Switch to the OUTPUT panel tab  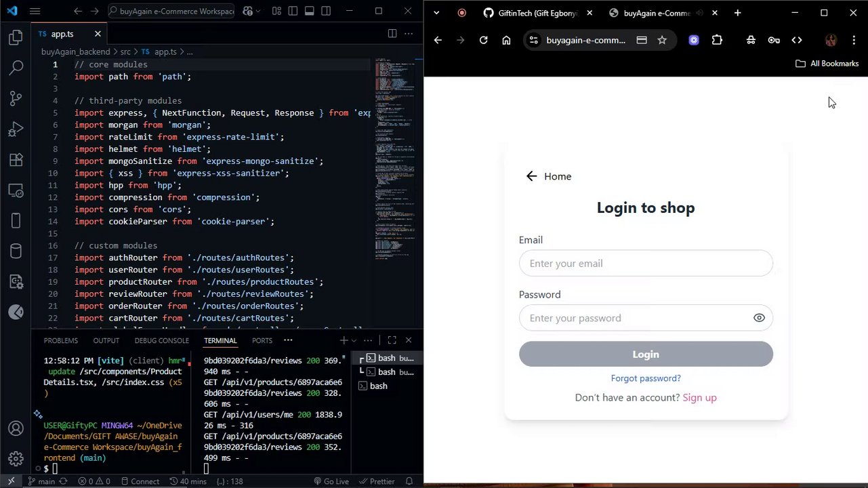tap(106, 340)
